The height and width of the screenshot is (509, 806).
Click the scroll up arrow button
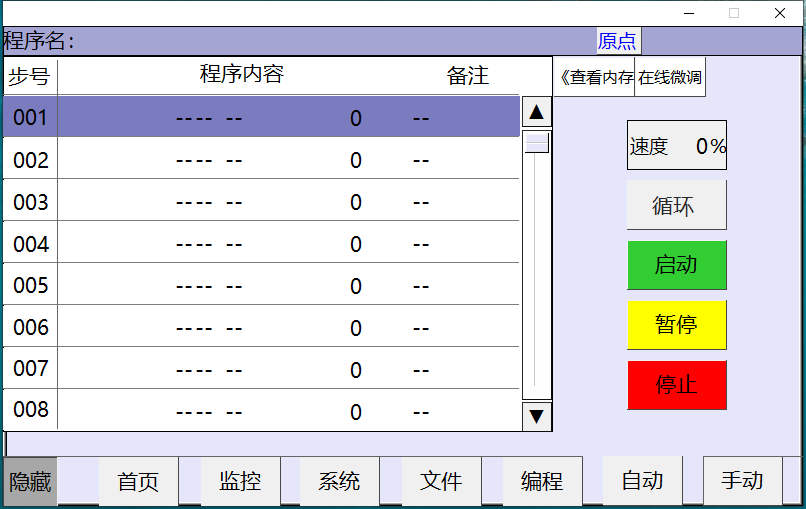tap(537, 113)
